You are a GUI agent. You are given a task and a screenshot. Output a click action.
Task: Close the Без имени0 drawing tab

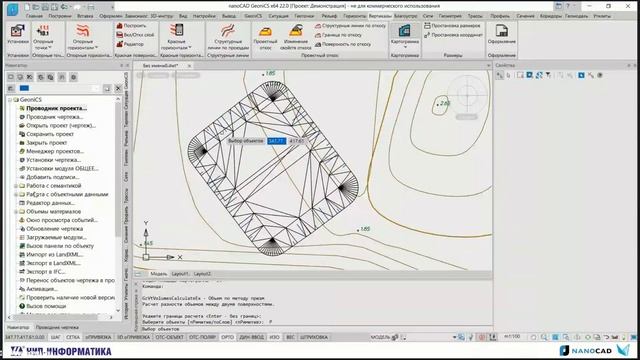189,66
